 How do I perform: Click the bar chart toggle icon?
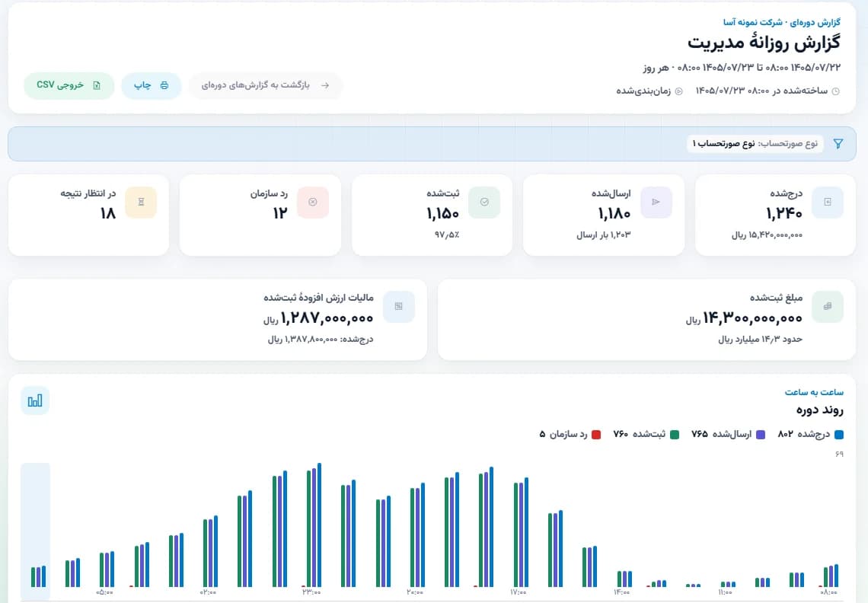click(35, 401)
